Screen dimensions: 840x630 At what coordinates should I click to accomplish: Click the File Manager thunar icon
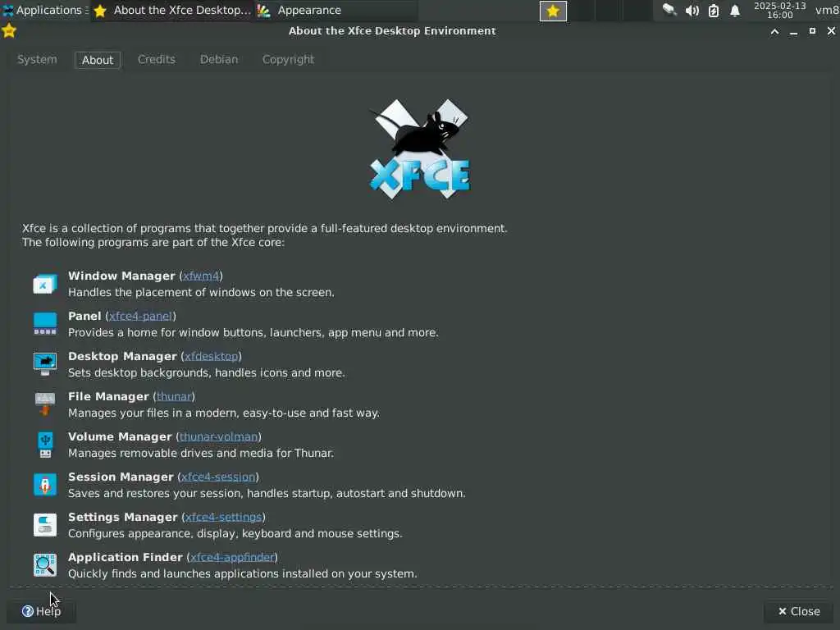tap(45, 404)
